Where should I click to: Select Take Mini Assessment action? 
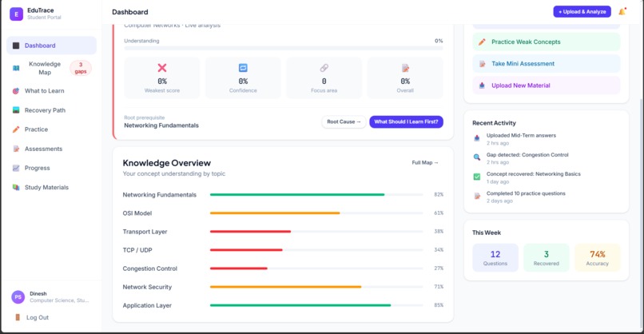point(547,64)
